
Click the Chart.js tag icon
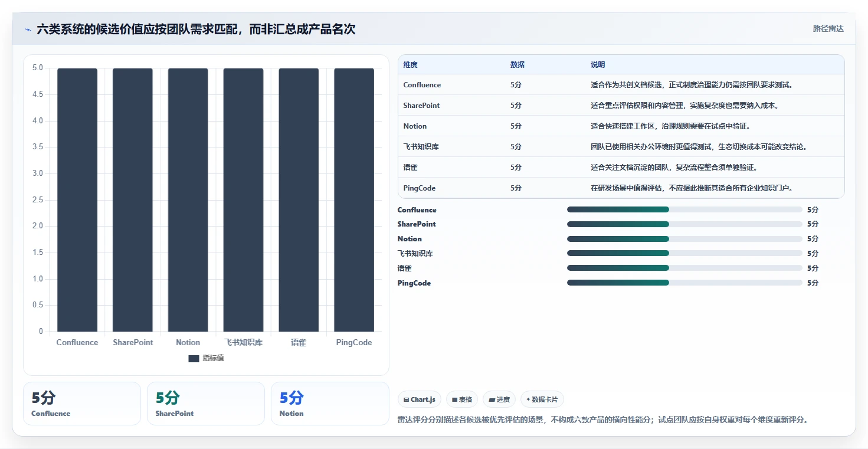[x=407, y=400]
